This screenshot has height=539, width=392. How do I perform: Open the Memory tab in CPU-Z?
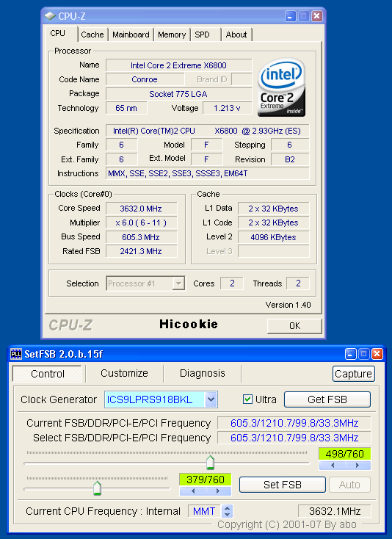click(172, 35)
